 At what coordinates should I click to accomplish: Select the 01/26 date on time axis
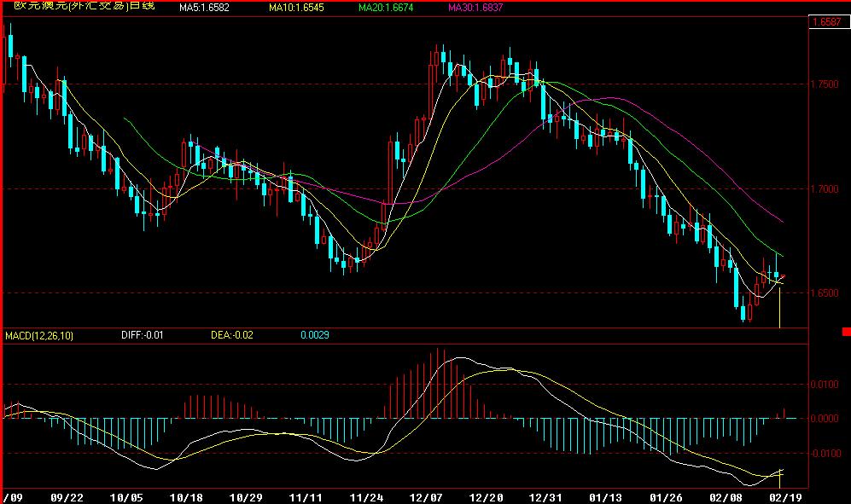666,497
